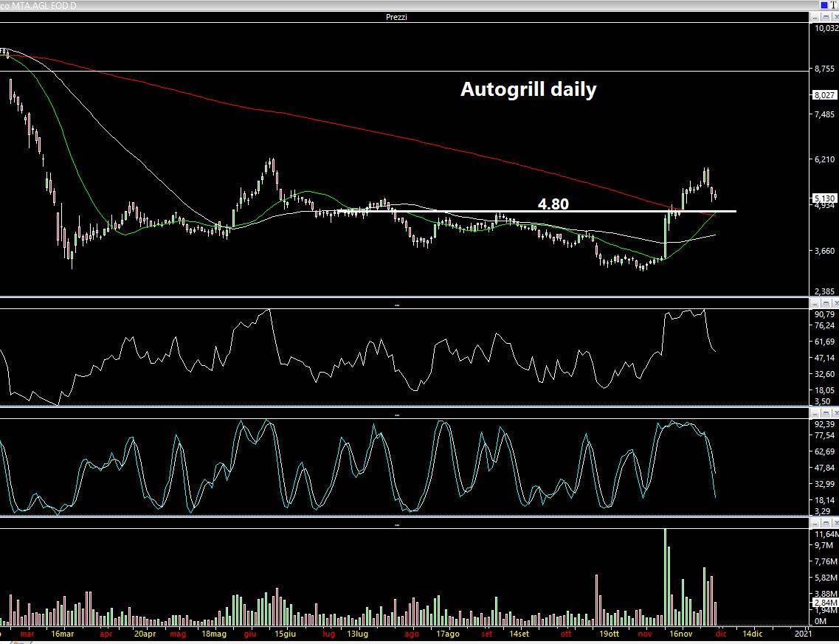The height and width of the screenshot is (644, 839).
Task: Select the Autogrill daily chart label
Action: pos(528,89)
